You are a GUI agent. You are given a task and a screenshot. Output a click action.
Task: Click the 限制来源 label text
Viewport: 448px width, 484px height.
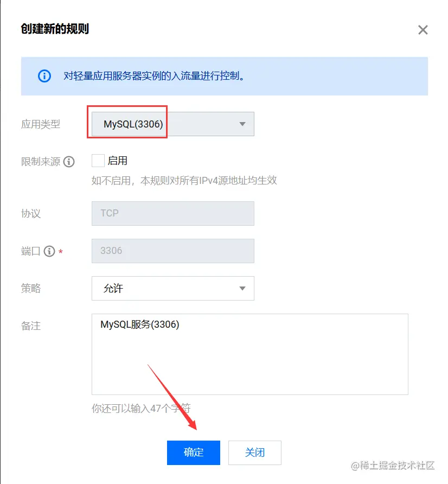(41, 162)
